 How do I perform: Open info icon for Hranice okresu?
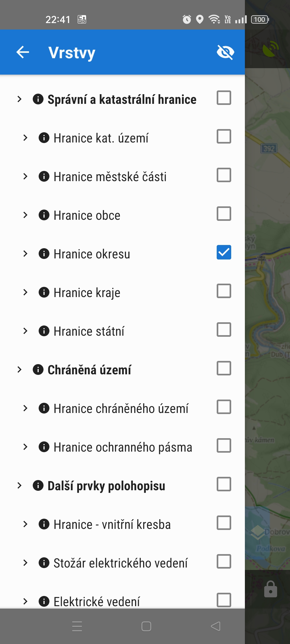coord(44,254)
